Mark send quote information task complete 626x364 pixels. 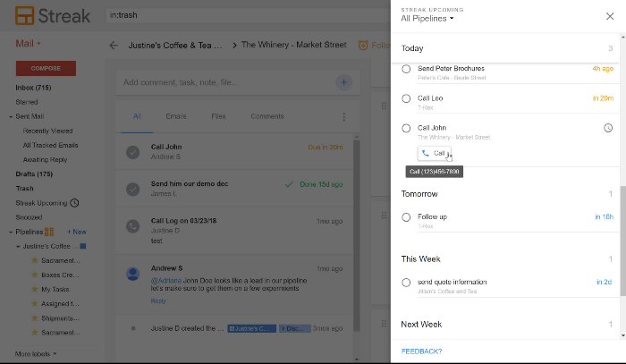(406, 283)
